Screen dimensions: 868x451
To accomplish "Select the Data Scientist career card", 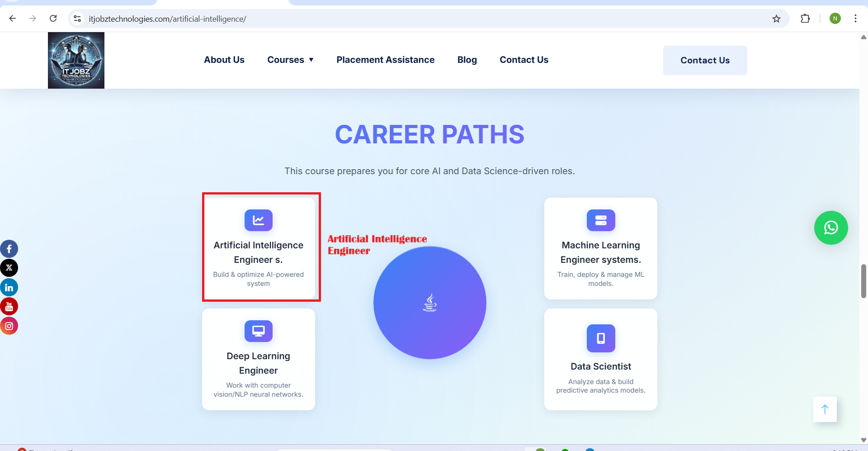I will coord(600,359).
